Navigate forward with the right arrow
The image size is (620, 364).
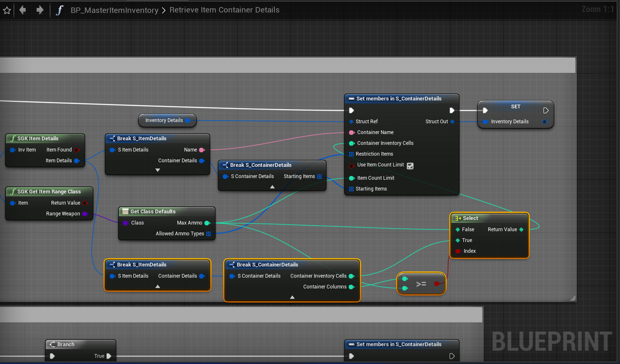click(x=40, y=10)
